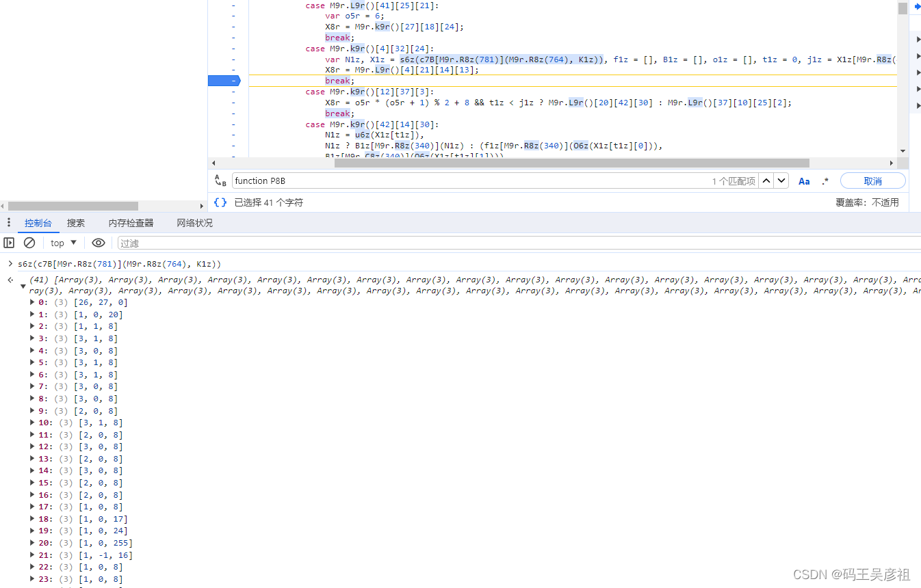Click the eye icon to create live expression
Viewport: 921px width, 588px height.
99,243
